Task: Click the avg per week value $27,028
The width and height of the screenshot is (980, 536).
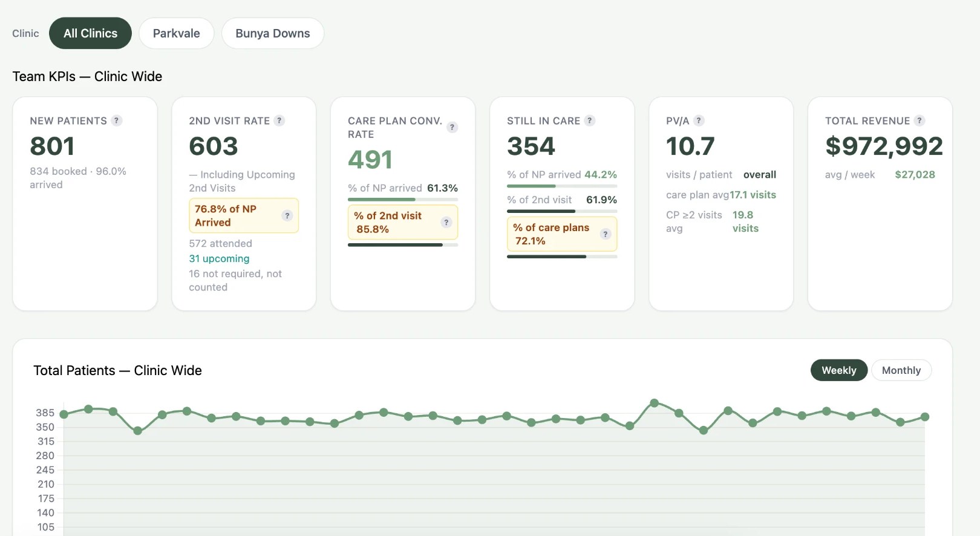Action: pyautogui.click(x=915, y=174)
